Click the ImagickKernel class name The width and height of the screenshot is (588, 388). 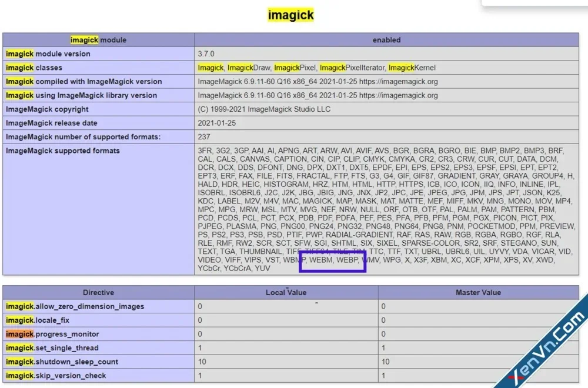412,68
